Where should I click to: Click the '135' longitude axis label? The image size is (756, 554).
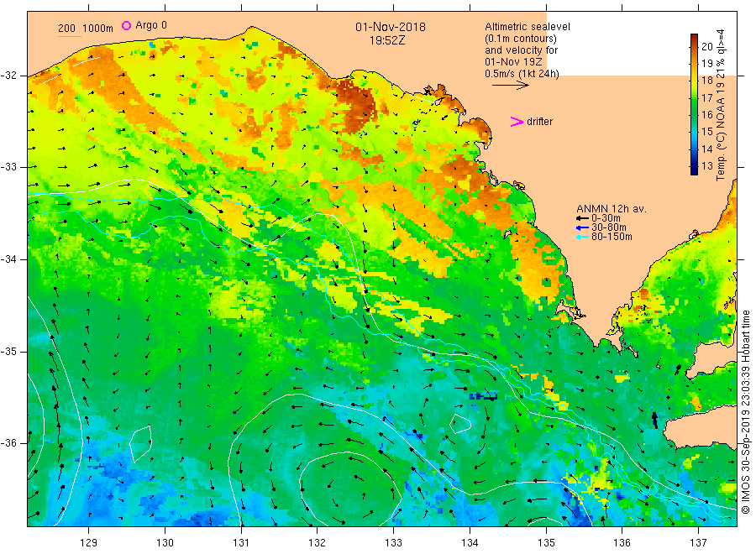546,543
